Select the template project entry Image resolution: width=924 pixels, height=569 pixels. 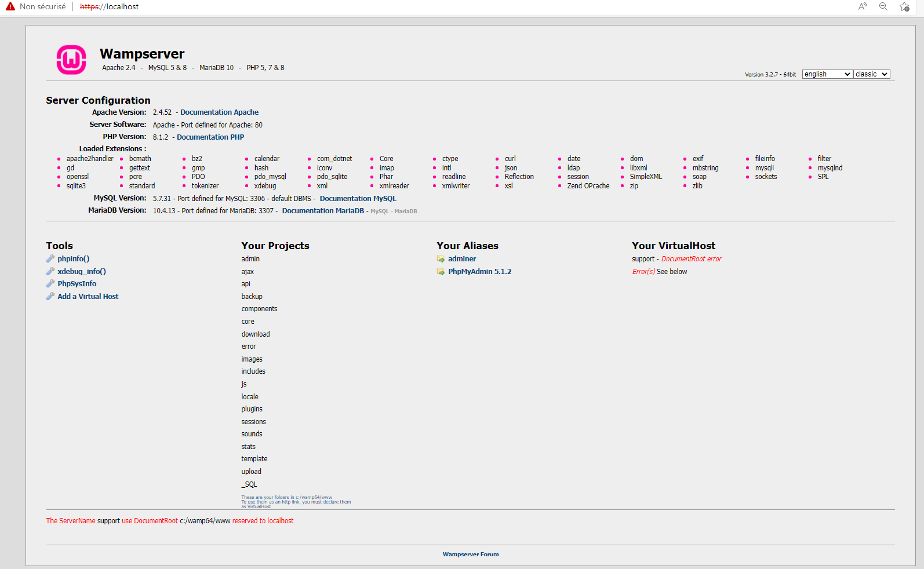(x=254, y=459)
